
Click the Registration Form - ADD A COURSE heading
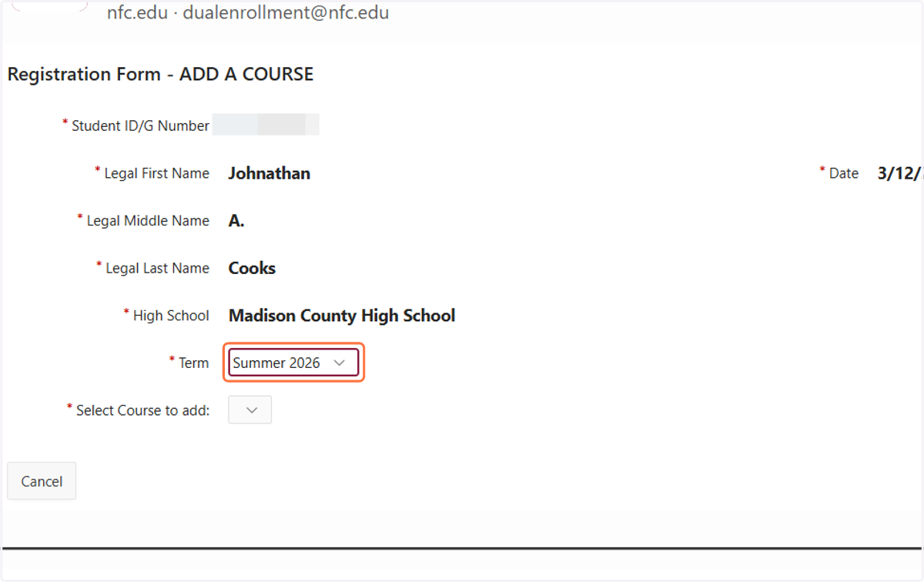(x=160, y=75)
